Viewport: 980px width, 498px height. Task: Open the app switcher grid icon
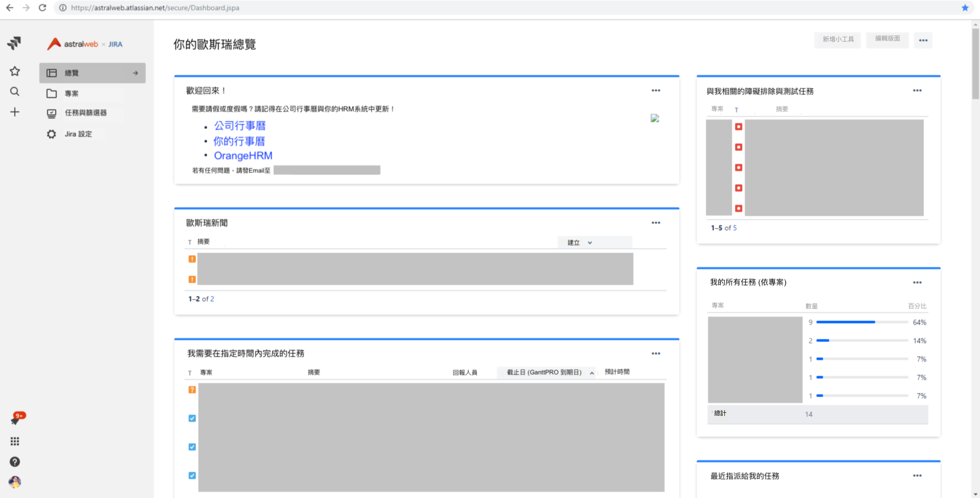point(15,441)
